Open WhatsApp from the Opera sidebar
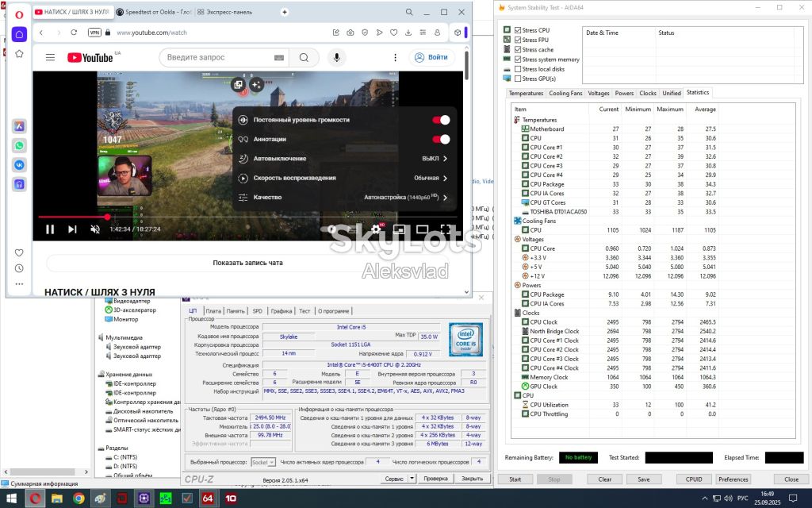 tap(19, 146)
